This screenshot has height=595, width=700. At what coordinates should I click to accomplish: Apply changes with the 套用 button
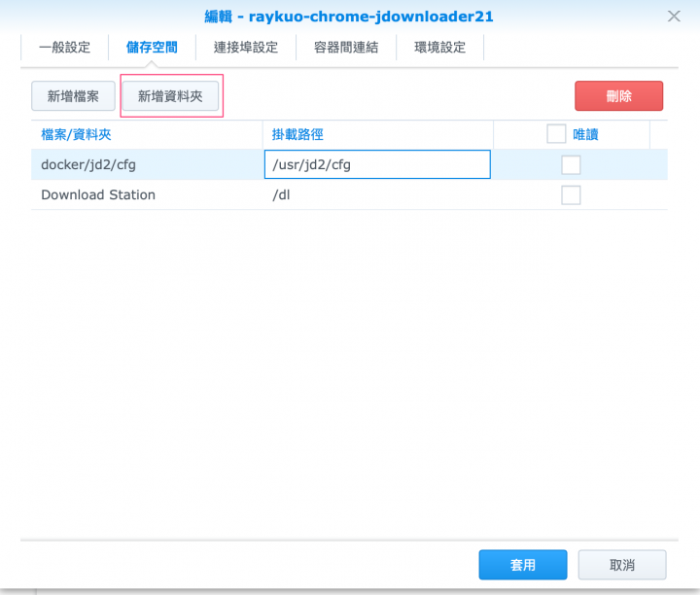(x=523, y=565)
